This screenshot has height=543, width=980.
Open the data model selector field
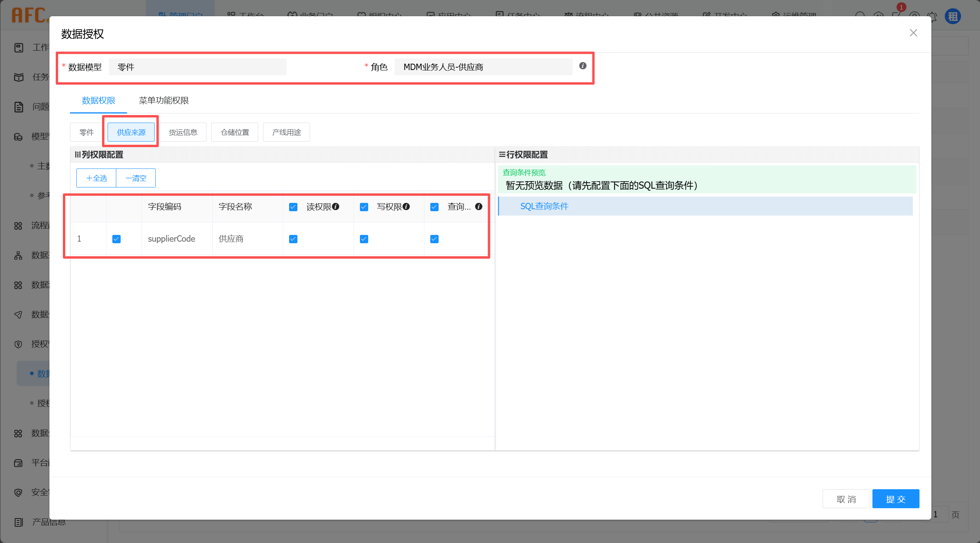pyautogui.click(x=197, y=67)
